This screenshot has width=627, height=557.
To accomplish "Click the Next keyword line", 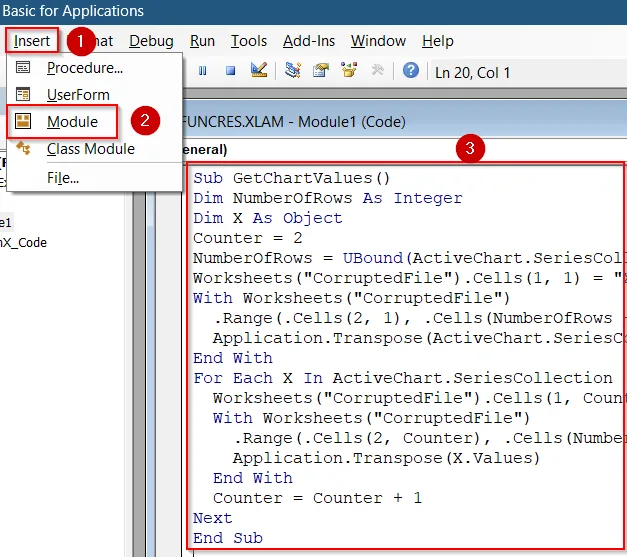I will pyautogui.click(x=212, y=518).
